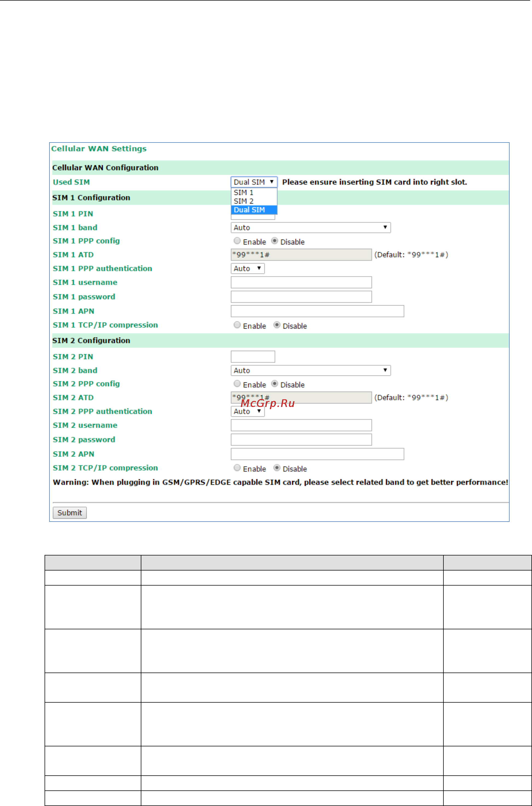The image size is (532, 806).
Task: Choose Dual SIM option in dropdown list
Action: 254,210
